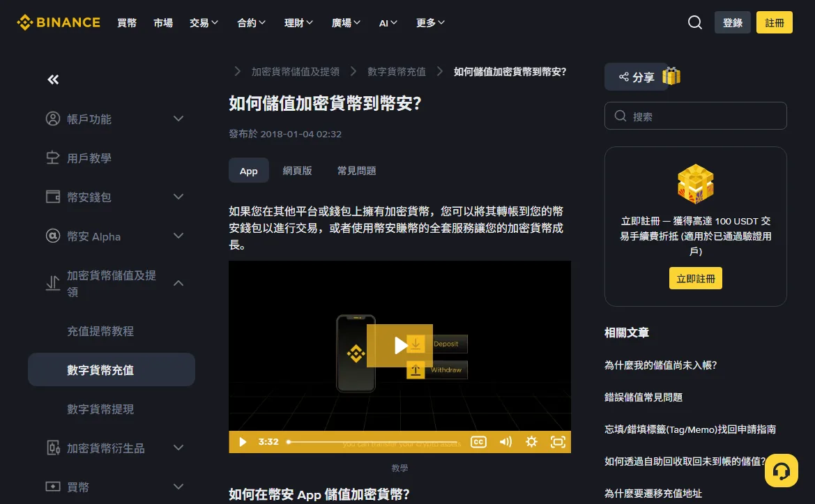Enter fullscreen video mode
This screenshot has width=815, height=504.
pyautogui.click(x=558, y=442)
